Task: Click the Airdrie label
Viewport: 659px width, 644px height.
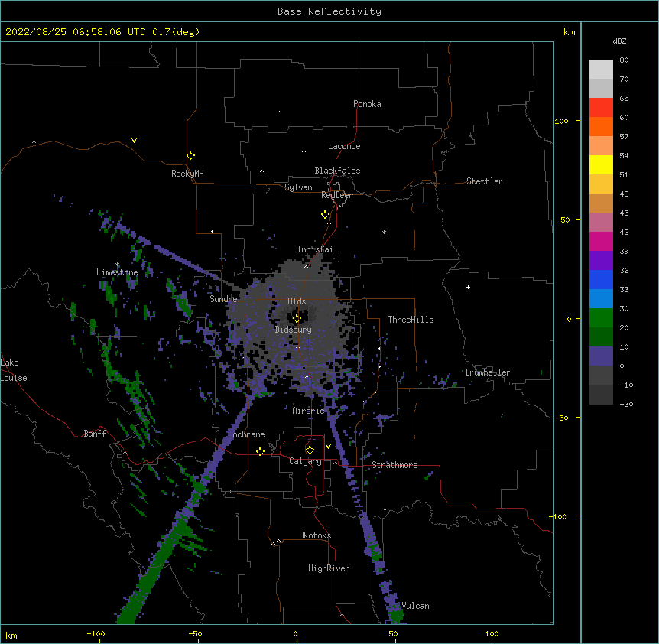Action: 309,411
